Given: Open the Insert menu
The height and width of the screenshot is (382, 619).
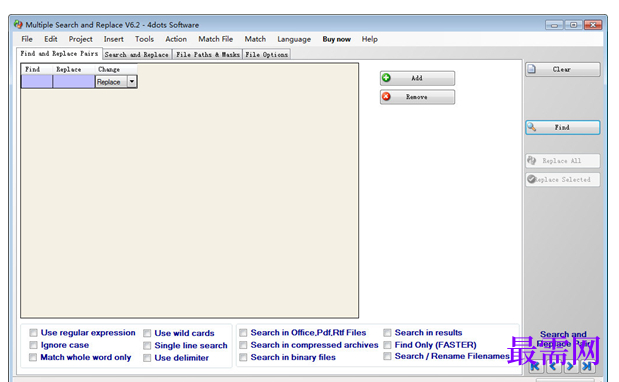Looking at the screenshot, I should pyautogui.click(x=114, y=39).
